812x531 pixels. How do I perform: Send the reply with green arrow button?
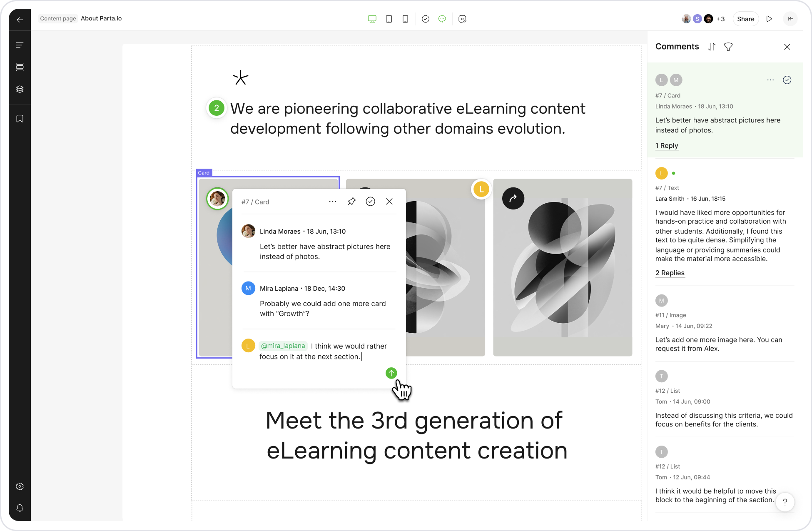coord(391,373)
